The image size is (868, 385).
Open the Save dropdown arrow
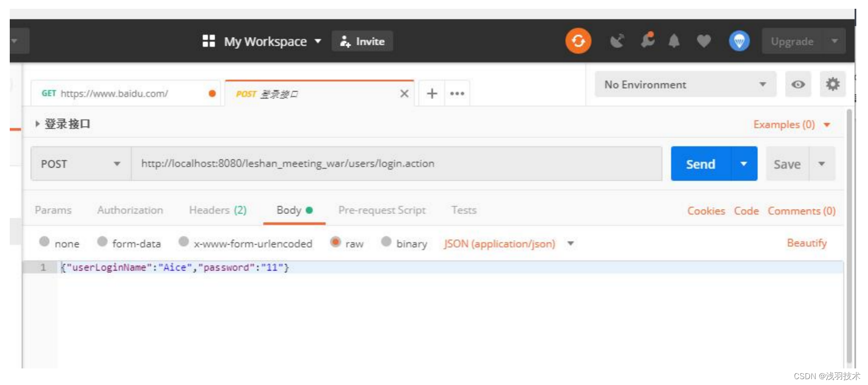point(822,164)
